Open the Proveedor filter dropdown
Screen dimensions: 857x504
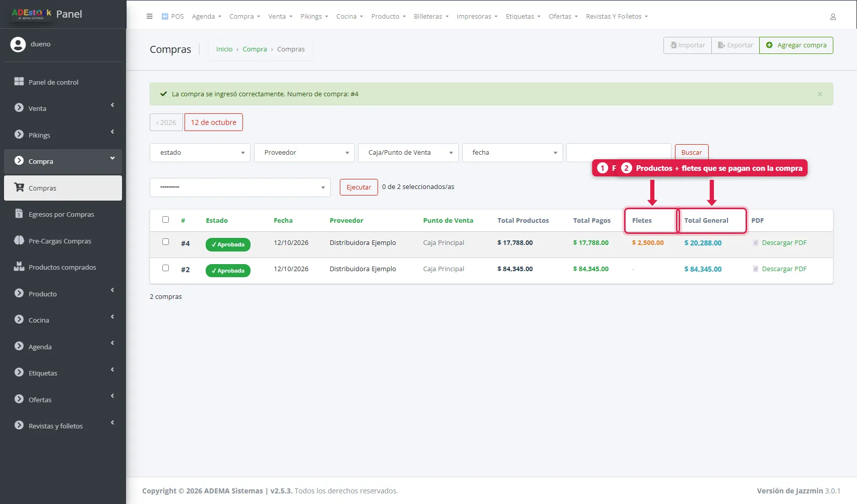(304, 153)
